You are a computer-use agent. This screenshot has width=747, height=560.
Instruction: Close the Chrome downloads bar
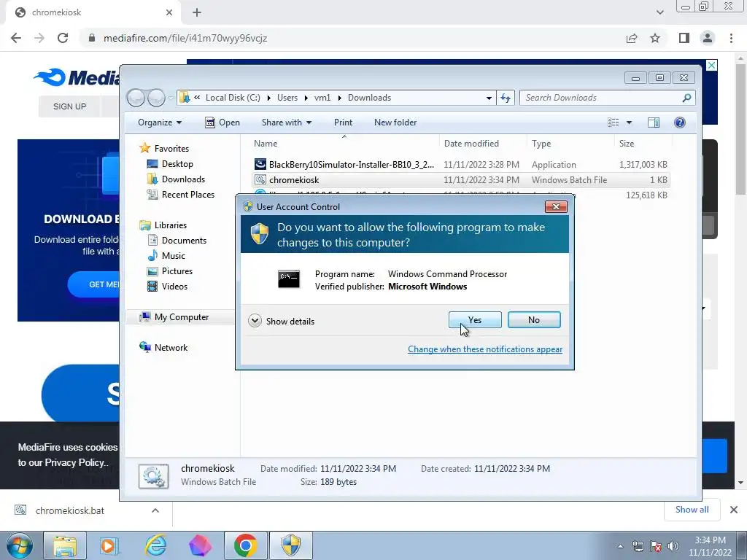(x=734, y=510)
